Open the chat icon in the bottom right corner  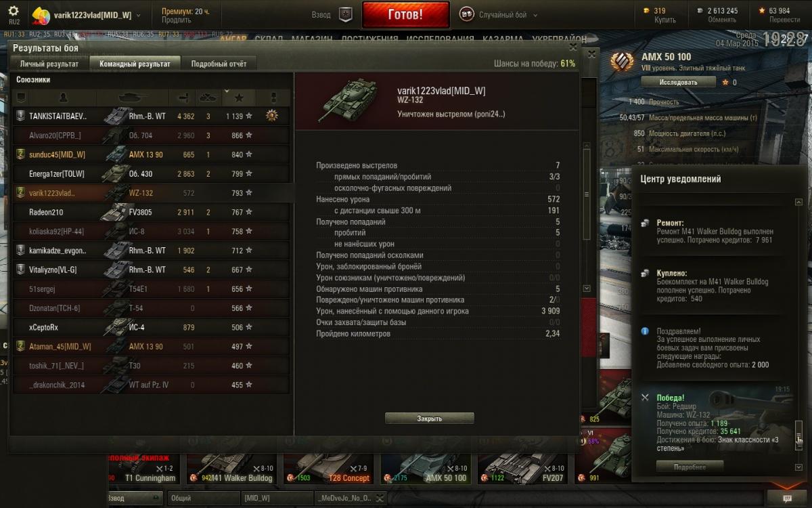coord(786,498)
